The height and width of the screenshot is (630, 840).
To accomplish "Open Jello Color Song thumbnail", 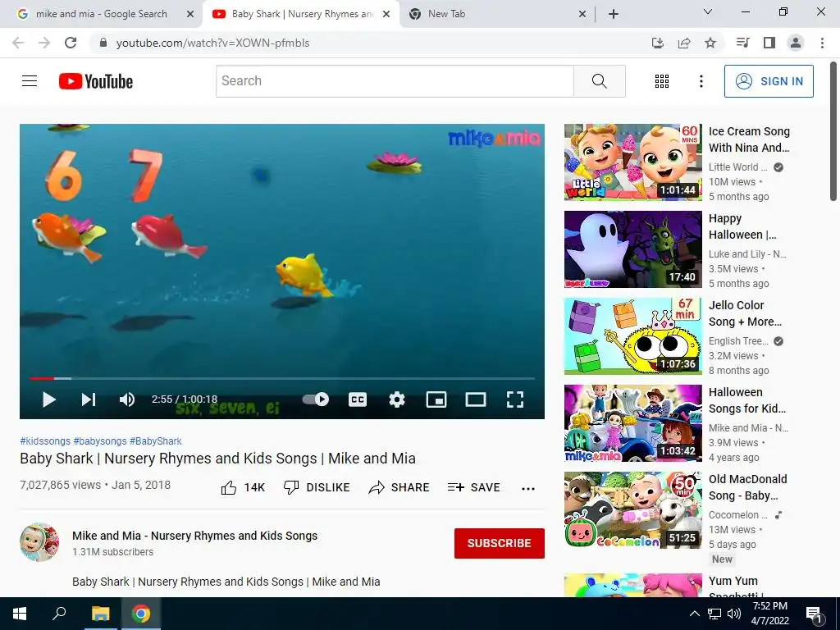I will tap(632, 336).
